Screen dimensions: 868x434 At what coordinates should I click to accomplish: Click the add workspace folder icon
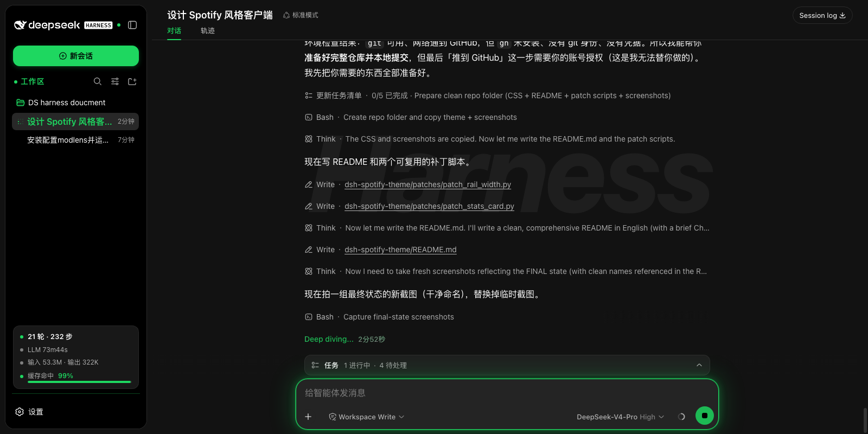tap(132, 81)
